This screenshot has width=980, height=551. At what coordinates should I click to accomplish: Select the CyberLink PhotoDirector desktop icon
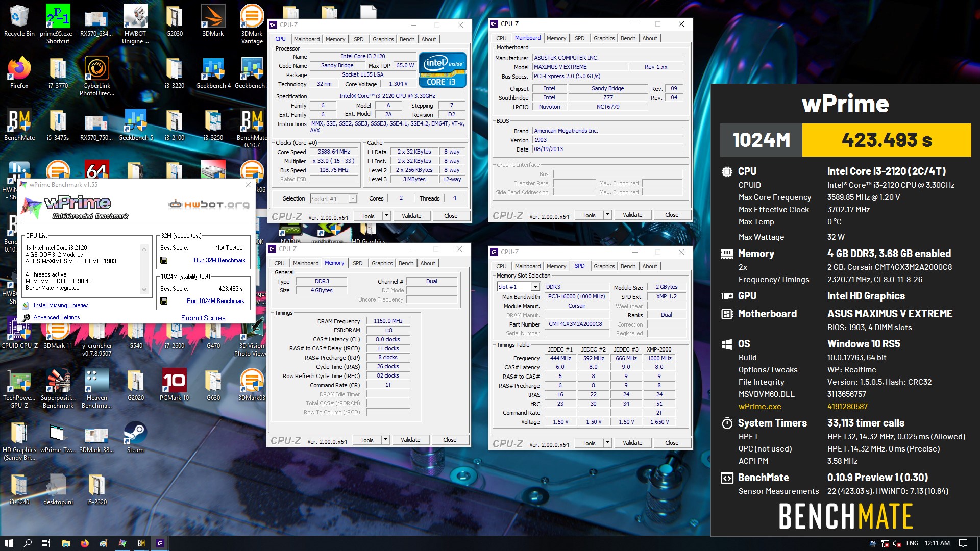pos(97,77)
